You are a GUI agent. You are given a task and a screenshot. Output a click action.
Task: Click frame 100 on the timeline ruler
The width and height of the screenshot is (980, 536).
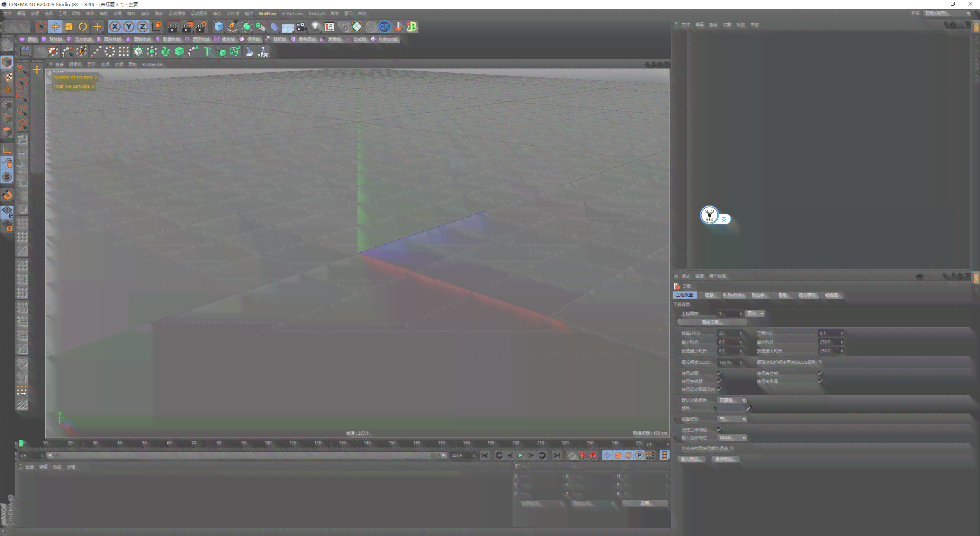[x=268, y=443]
